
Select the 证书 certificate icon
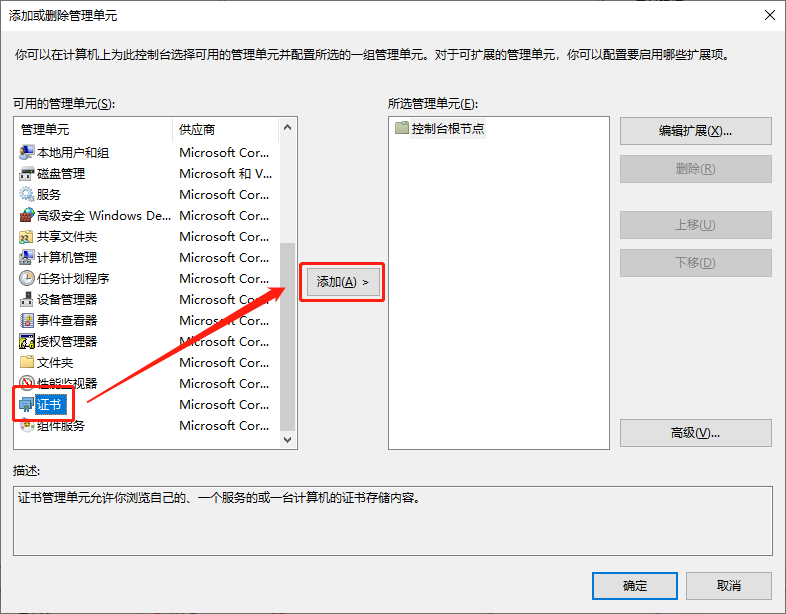[27, 404]
